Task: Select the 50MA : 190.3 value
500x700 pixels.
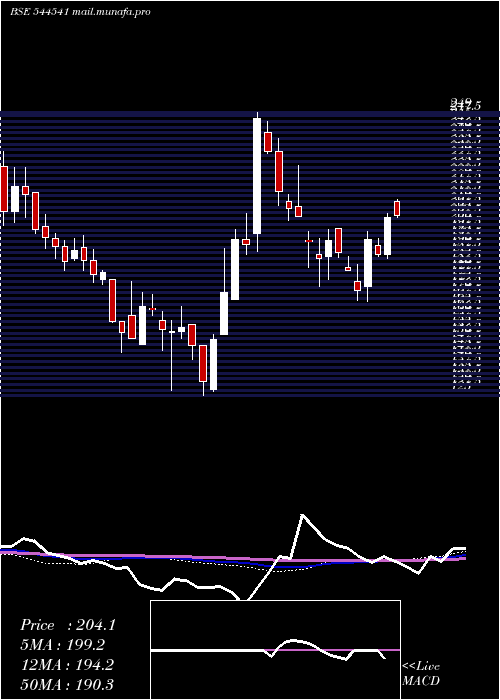Action: [67, 684]
